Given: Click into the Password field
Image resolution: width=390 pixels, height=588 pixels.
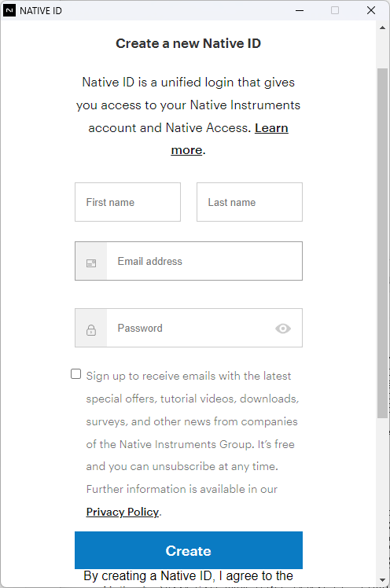Looking at the screenshot, I should [189, 328].
